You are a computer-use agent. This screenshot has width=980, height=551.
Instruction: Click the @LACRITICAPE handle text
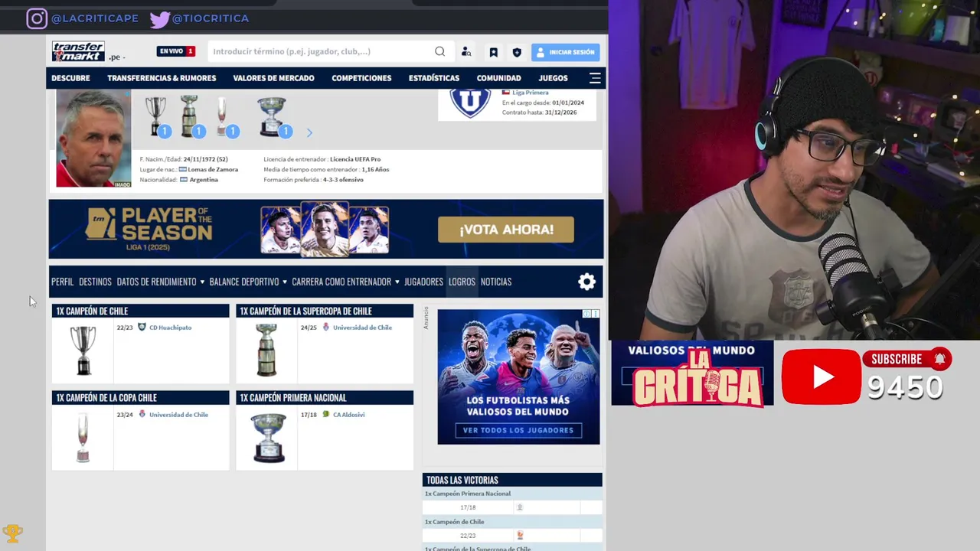point(94,18)
